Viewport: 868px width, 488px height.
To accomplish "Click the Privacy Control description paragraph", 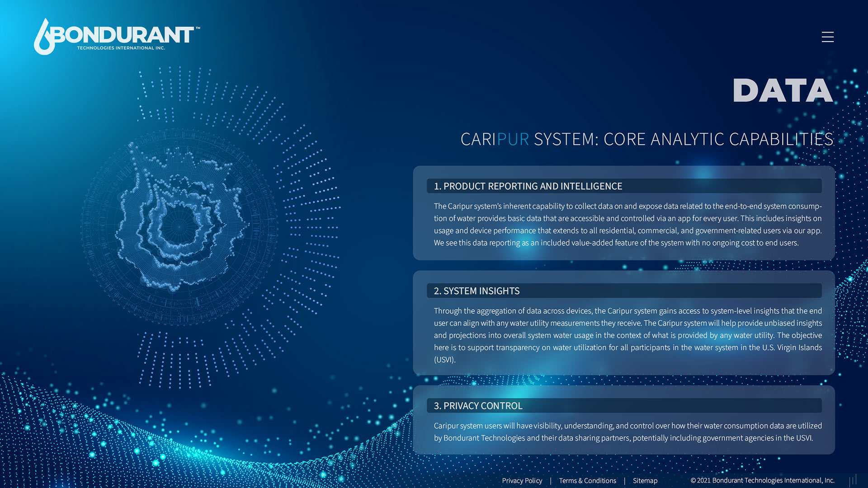I will [627, 432].
